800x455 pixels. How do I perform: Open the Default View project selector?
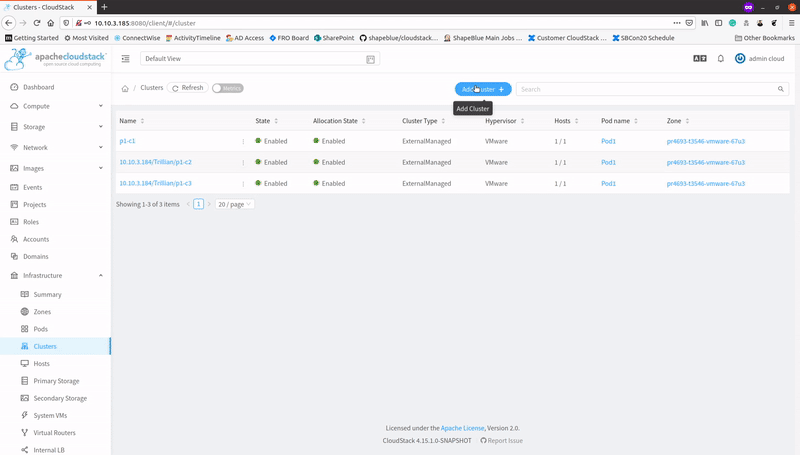click(x=260, y=59)
